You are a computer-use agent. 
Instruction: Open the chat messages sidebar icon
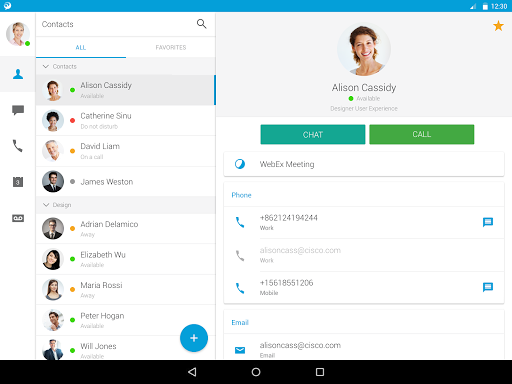pyautogui.click(x=18, y=110)
